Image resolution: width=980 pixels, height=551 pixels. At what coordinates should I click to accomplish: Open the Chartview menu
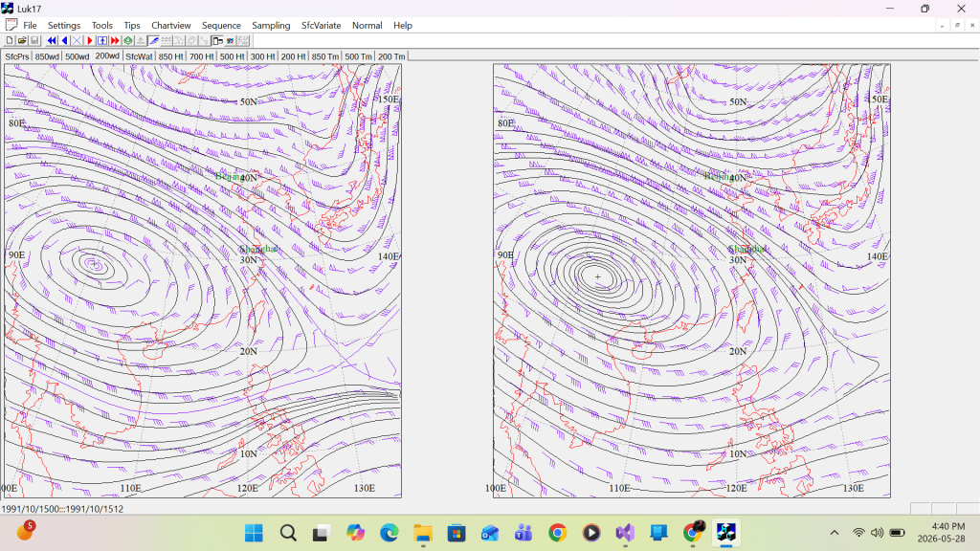170,26
